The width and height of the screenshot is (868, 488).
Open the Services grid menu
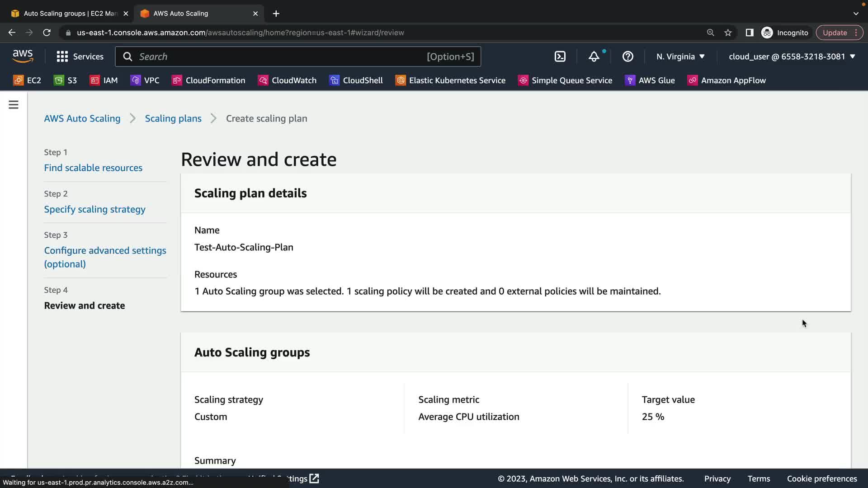click(x=80, y=56)
